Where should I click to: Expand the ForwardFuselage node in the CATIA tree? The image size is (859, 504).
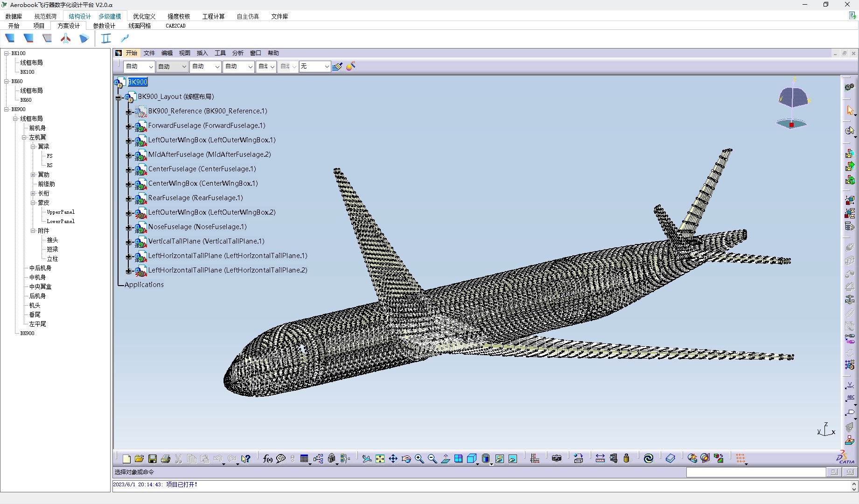[128, 126]
